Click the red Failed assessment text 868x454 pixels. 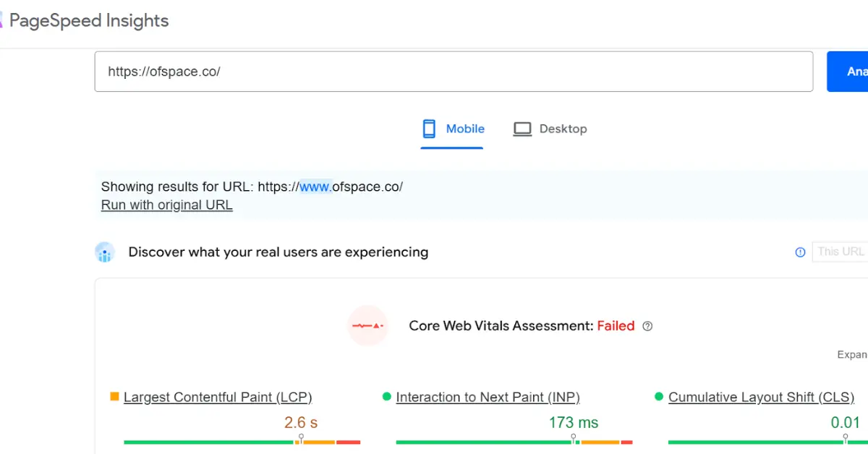click(616, 326)
